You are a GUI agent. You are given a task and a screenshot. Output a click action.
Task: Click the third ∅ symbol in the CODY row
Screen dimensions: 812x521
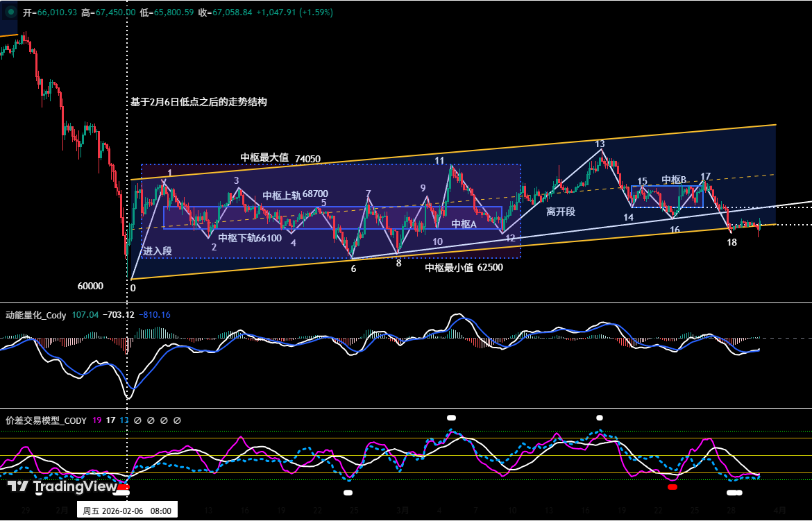pos(164,420)
